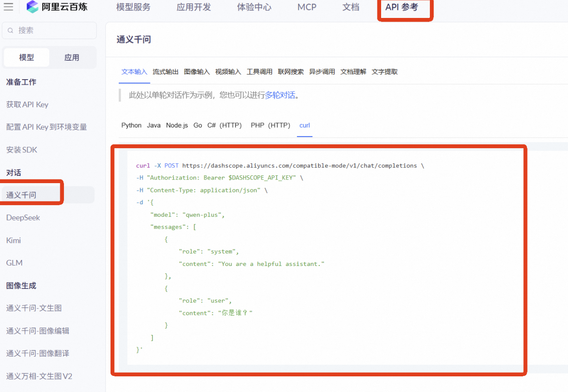Open 文档 in the top navigation
The height and width of the screenshot is (392, 568).
[x=351, y=7]
